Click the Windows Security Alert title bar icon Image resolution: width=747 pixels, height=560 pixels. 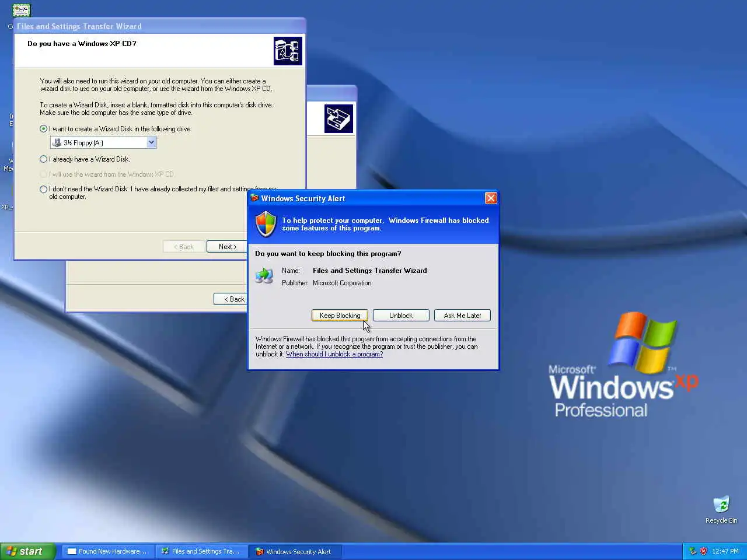tap(254, 198)
